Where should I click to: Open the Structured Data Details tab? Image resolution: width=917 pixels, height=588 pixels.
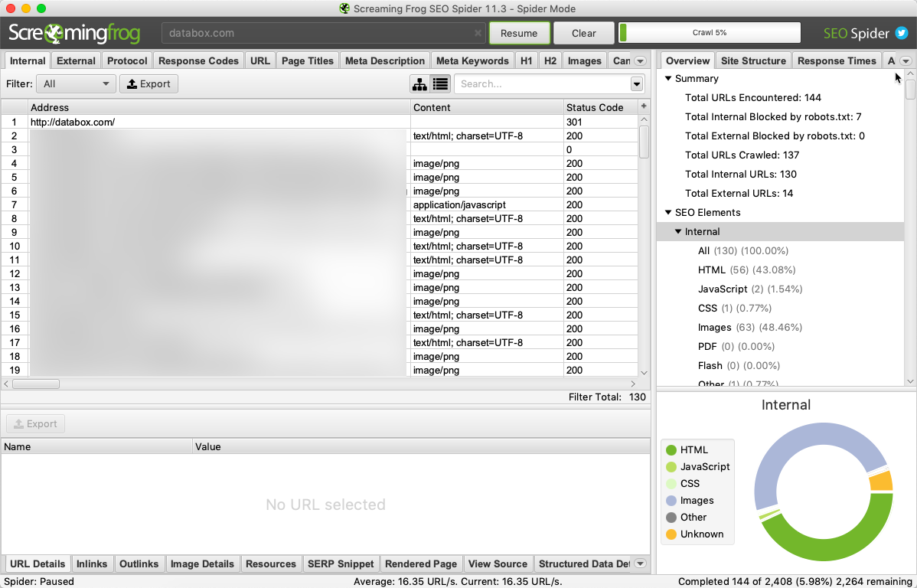click(x=584, y=564)
